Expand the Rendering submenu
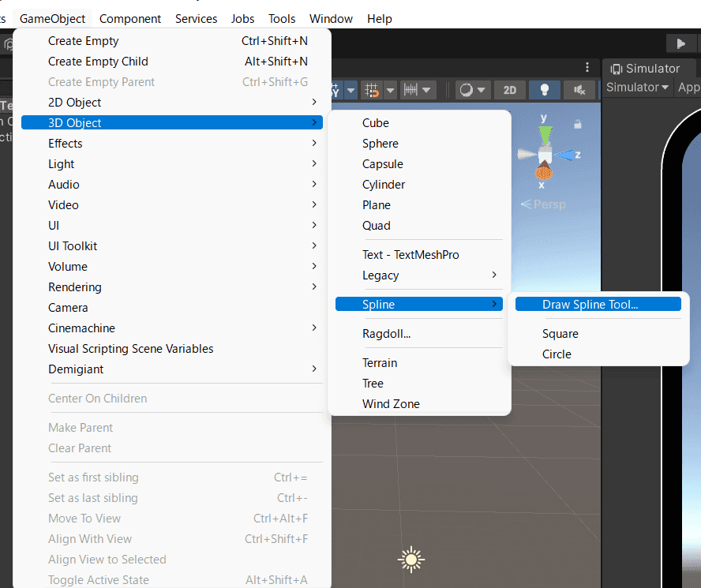Screen dimensions: 701x588 tap(172, 287)
